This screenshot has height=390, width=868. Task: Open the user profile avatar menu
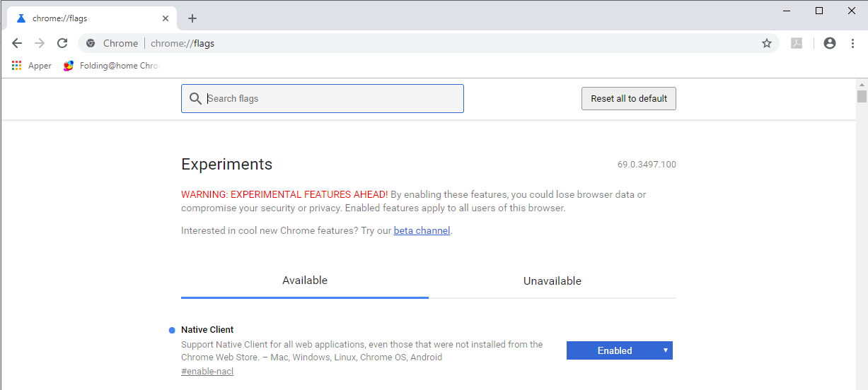830,43
